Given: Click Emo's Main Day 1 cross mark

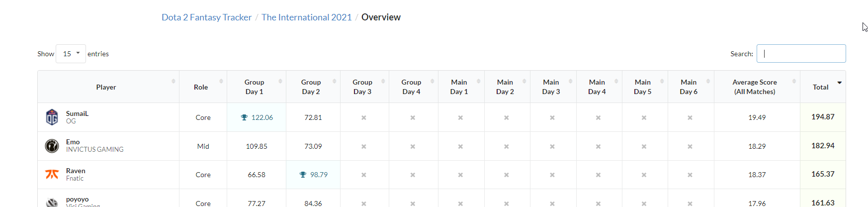Looking at the screenshot, I should point(460,146).
